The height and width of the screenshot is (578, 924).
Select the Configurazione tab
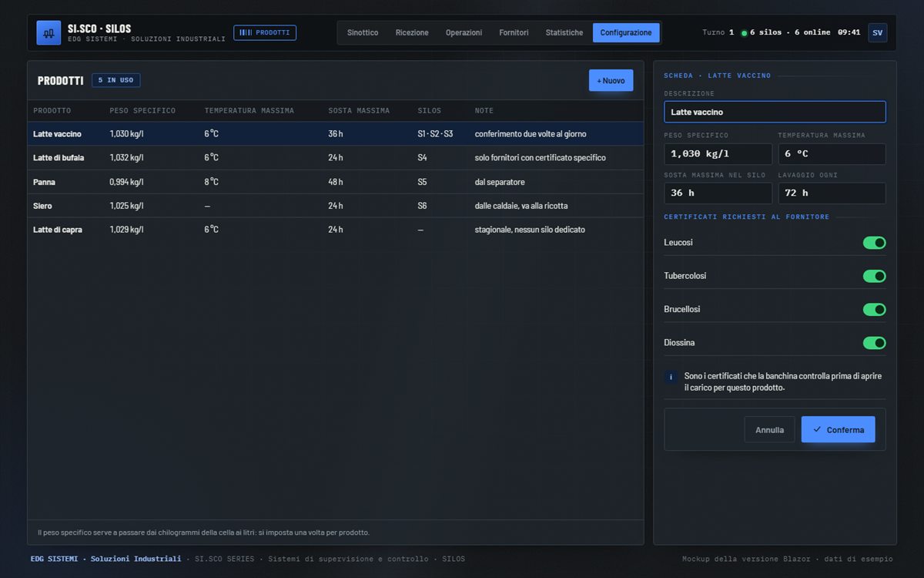click(x=626, y=32)
